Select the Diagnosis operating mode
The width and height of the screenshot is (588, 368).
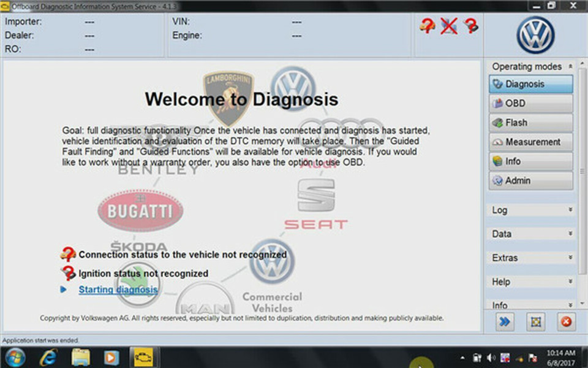pyautogui.click(x=529, y=84)
